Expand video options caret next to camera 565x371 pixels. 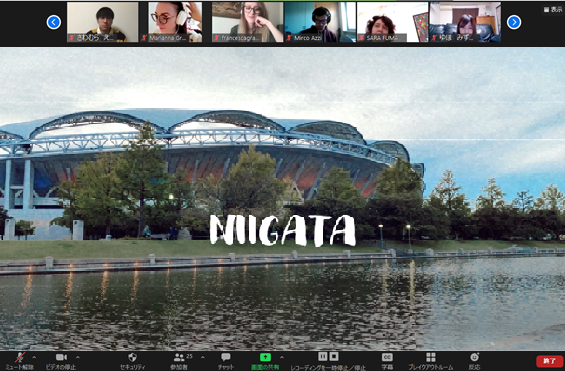coord(78,357)
